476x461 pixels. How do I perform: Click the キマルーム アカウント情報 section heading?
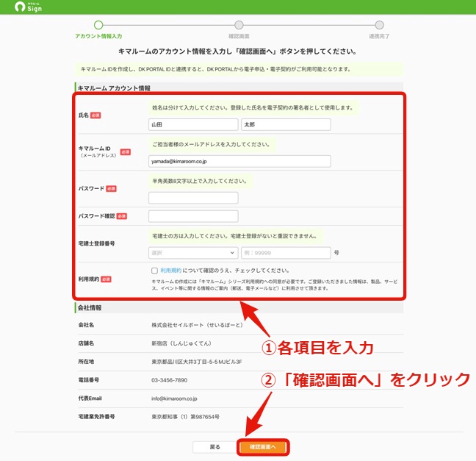tap(114, 88)
